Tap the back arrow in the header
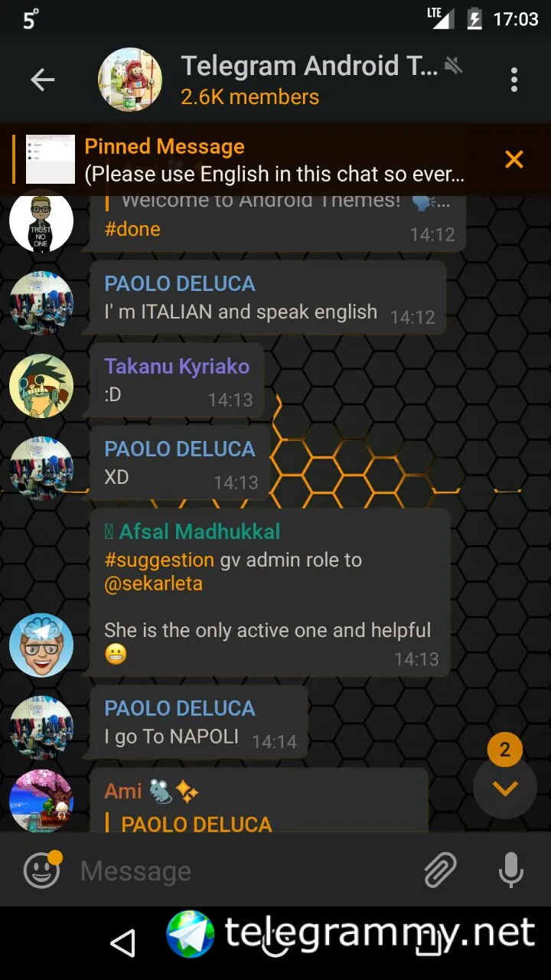Viewport: 551px width, 980px height. click(x=42, y=80)
